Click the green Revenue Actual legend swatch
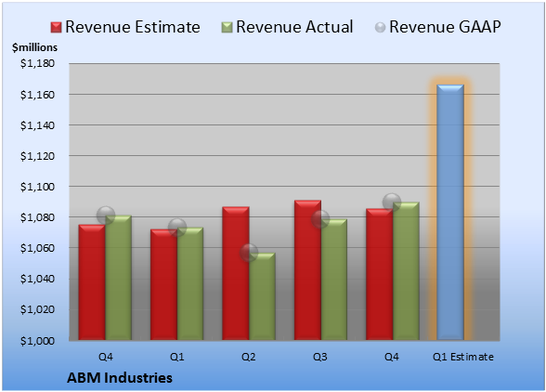The width and height of the screenshot is (546, 392). point(227,27)
